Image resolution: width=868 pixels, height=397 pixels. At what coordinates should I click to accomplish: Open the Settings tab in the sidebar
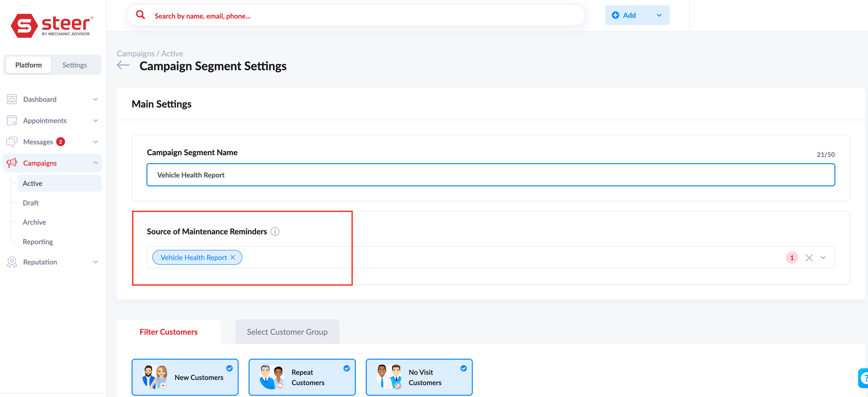click(74, 65)
